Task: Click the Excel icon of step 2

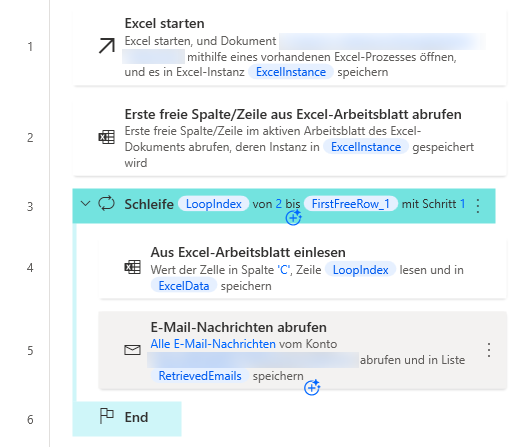Action: (107, 137)
